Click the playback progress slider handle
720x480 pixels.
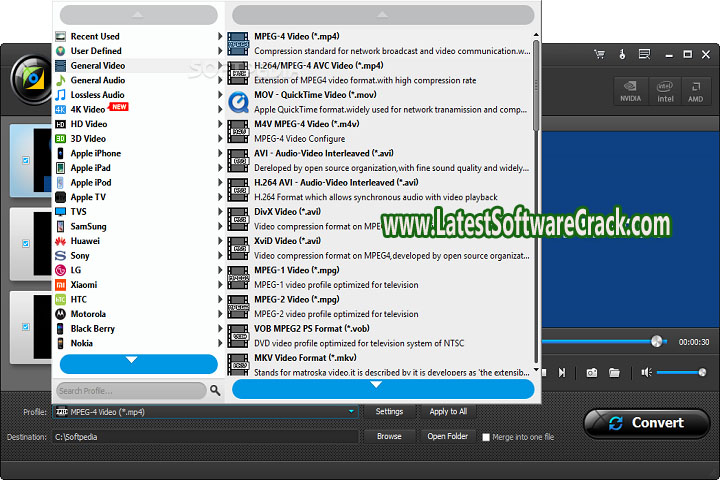657,341
